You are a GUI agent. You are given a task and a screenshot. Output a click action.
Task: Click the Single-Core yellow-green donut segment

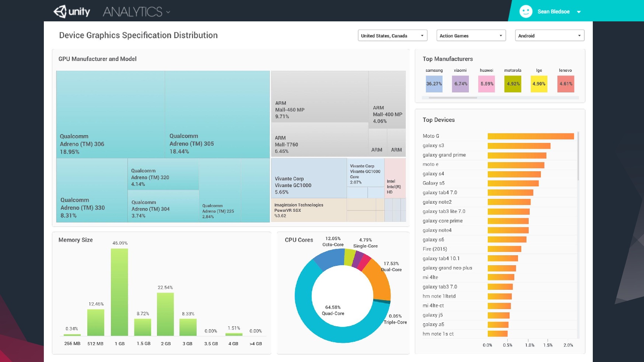(350, 257)
